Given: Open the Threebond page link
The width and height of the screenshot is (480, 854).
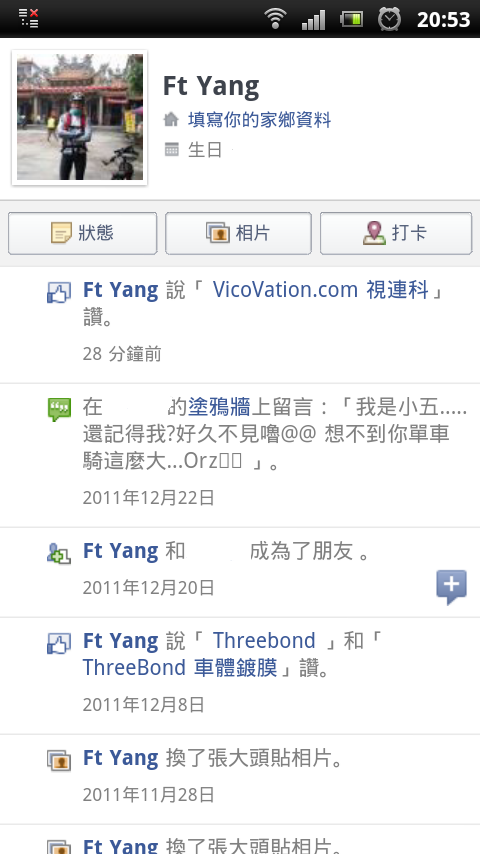Looking at the screenshot, I should [264, 640].
